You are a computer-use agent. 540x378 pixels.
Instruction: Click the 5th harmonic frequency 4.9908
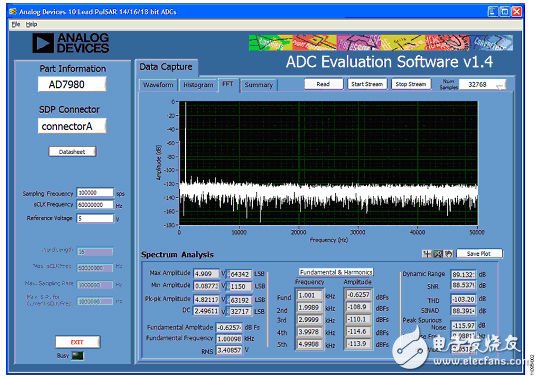point(309,344)
